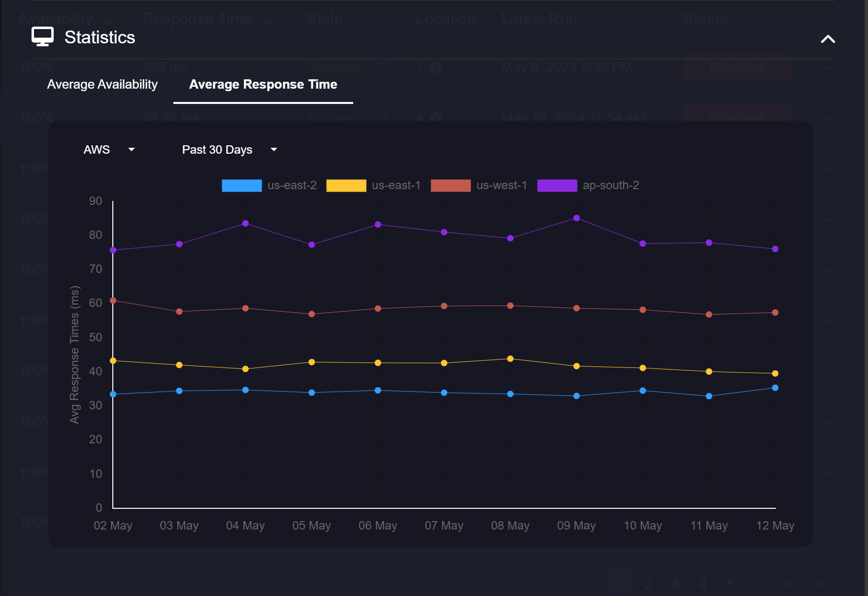The height and width of the screenshot is (596, 868).
Task: Click us-west-1 data point on 11 May
Action: [x=709, y=315]
